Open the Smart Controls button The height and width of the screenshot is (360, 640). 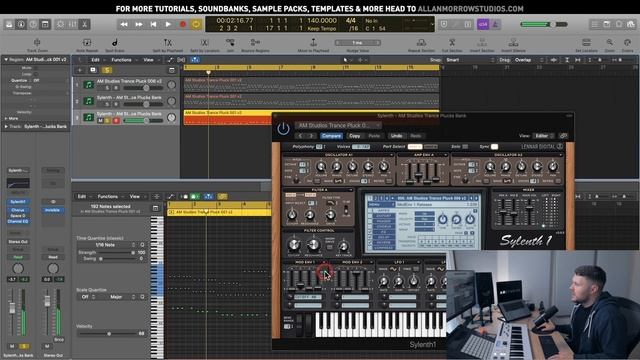[60, 24]
